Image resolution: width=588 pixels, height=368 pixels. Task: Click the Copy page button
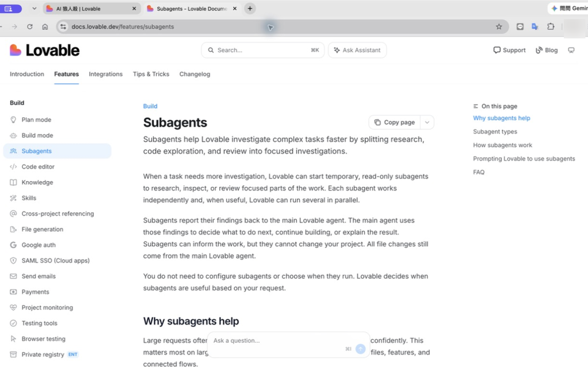394,122
